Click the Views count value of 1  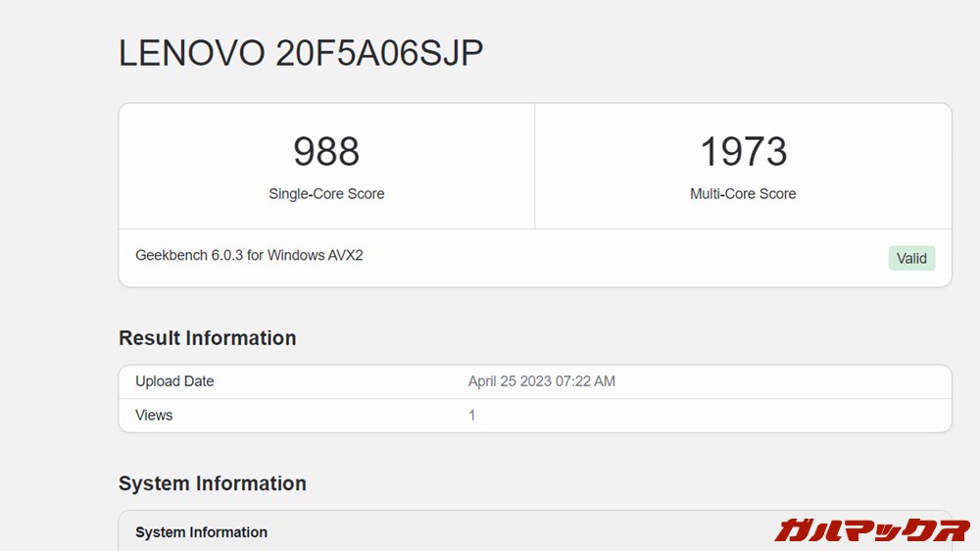point(472,415)
